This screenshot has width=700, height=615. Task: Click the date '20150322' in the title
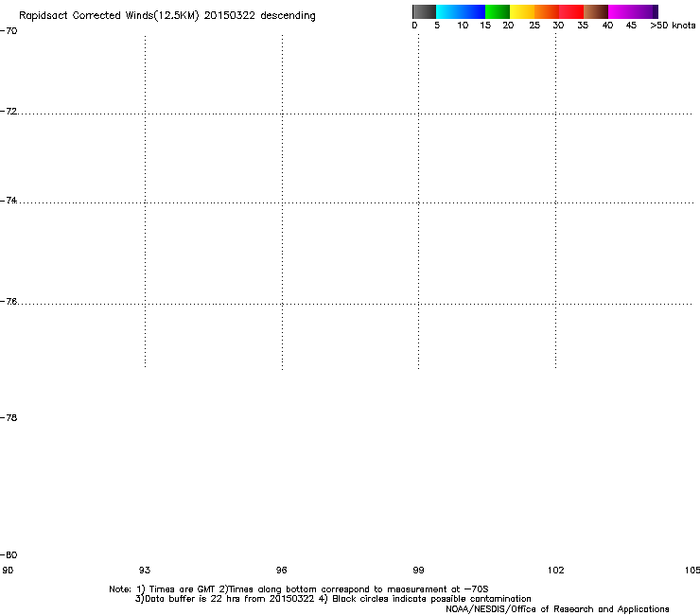tap(230, 16)
